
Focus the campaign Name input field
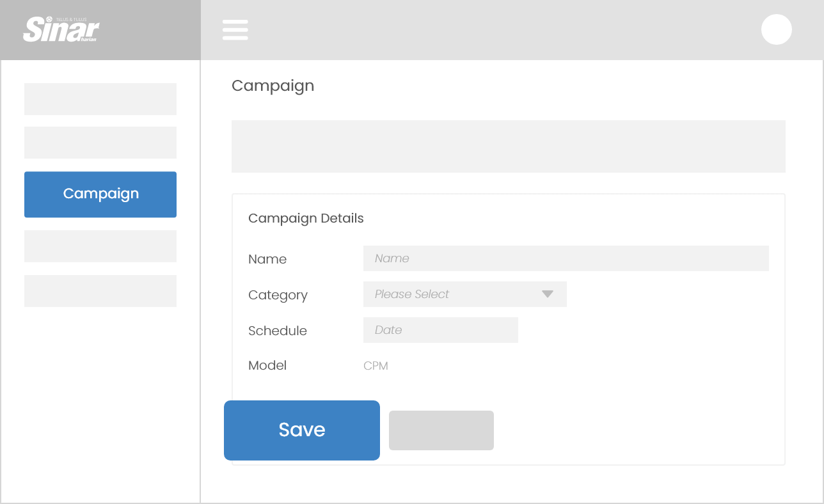click(x=566, y=258)
